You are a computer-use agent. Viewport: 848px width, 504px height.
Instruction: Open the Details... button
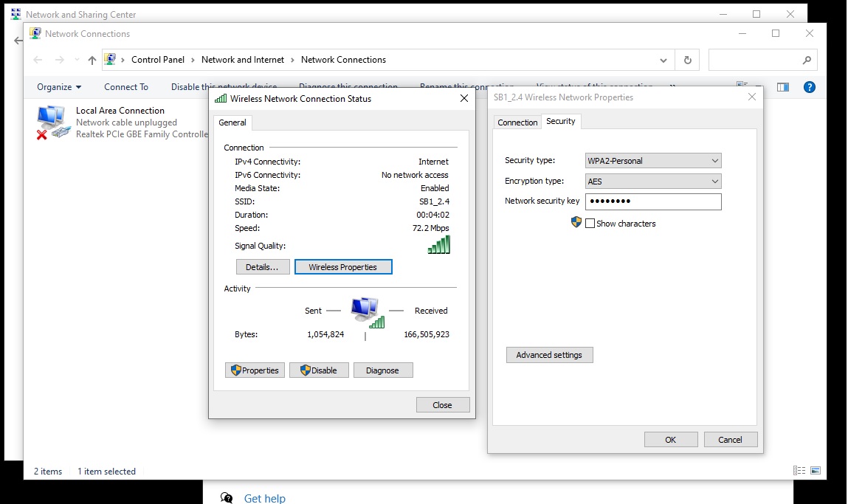pos(262,266)
